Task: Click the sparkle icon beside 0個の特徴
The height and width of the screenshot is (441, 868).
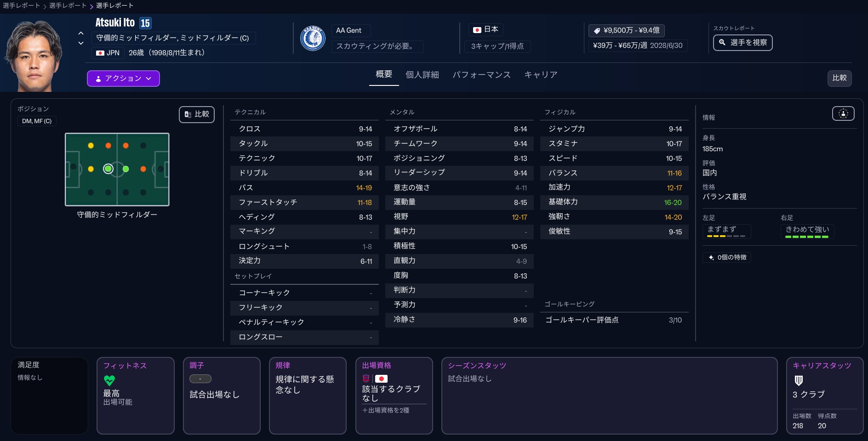Action: 711,258
